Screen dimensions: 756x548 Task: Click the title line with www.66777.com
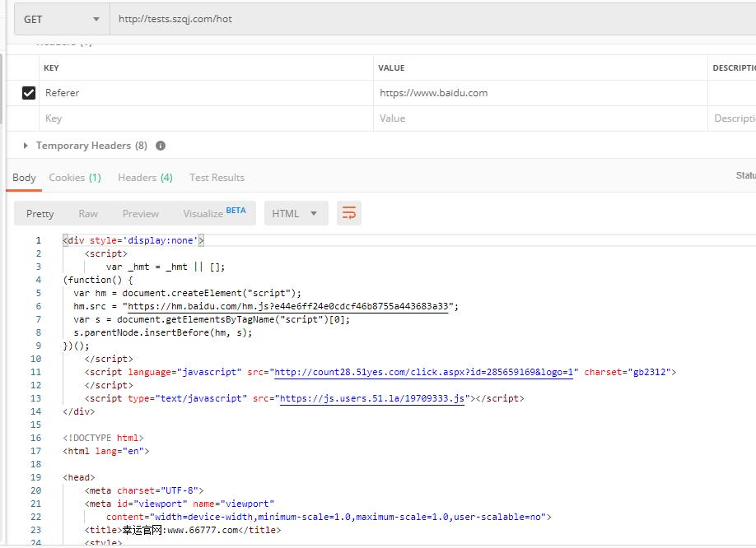183,530
